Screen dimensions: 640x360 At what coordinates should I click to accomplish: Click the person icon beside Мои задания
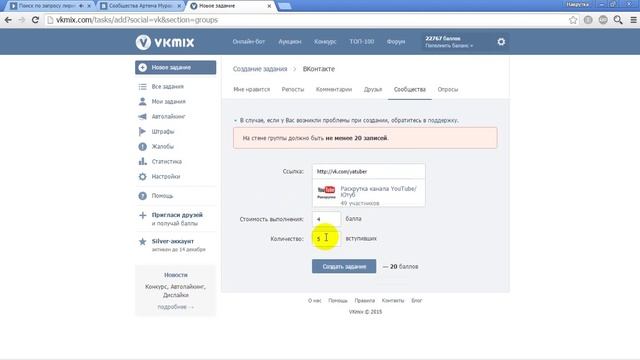[x=142, y=101]
